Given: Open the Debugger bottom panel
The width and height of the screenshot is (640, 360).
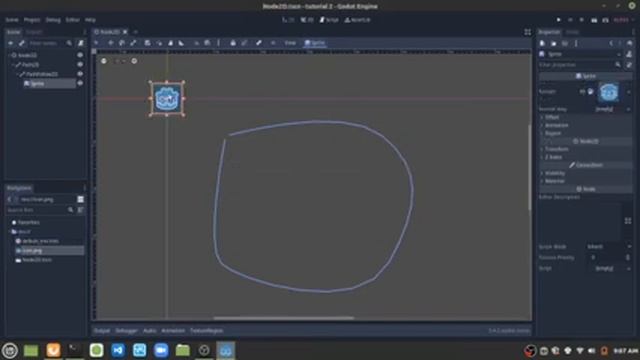Looking at the screenshot, I should [x=127, y=331].
